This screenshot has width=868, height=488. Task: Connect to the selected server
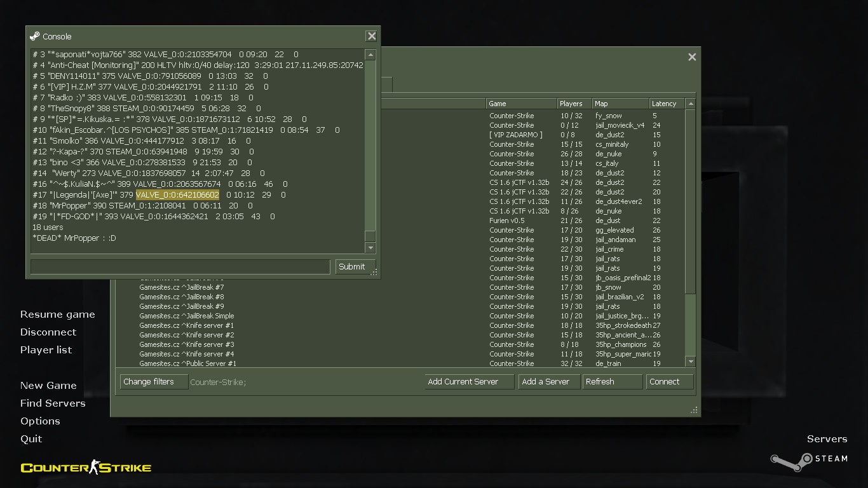point(670,382)
